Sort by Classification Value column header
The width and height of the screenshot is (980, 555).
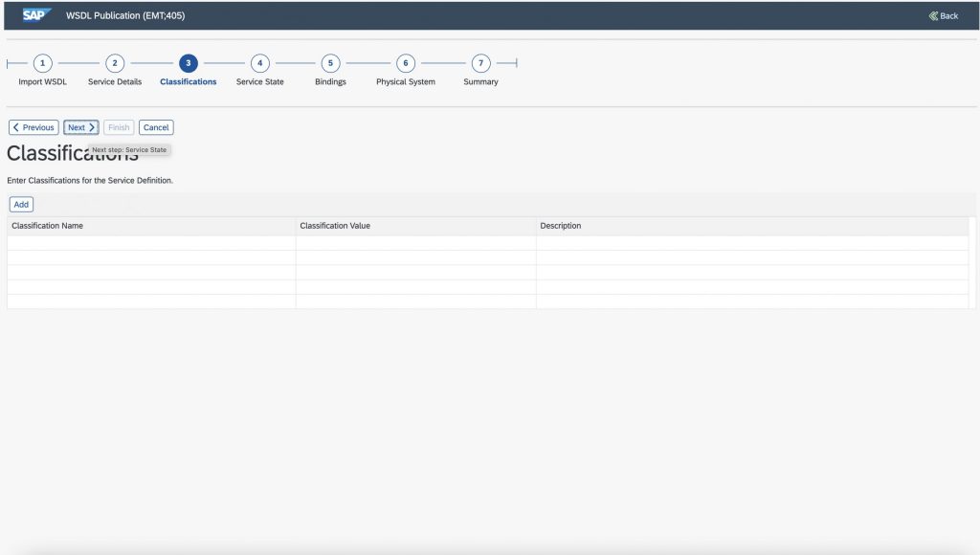tap(415, 226)
